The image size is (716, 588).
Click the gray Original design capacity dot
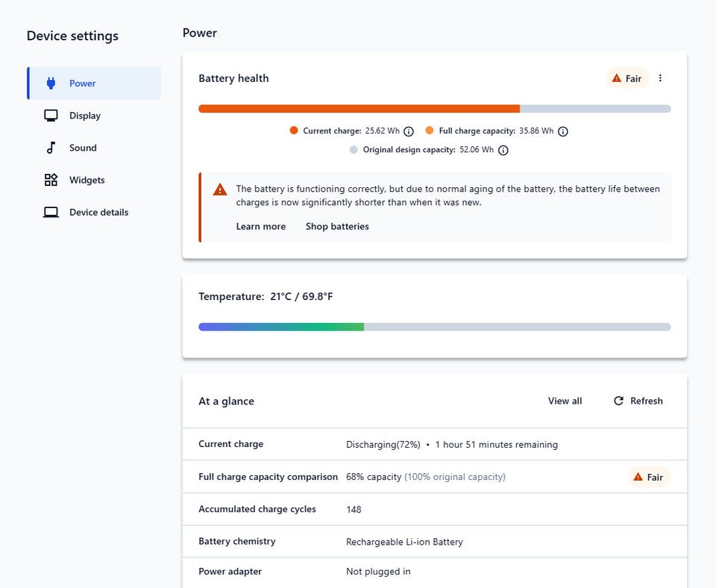pyautogui.click(x=354, y=149)
